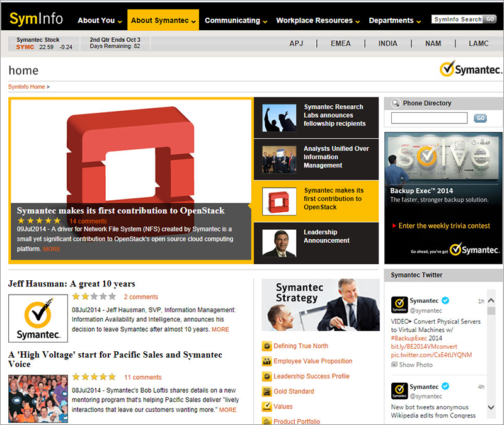Screen dimensions: 504x425
Task: Click star rating for Jeff Hausman article
Action: (94, 296)
